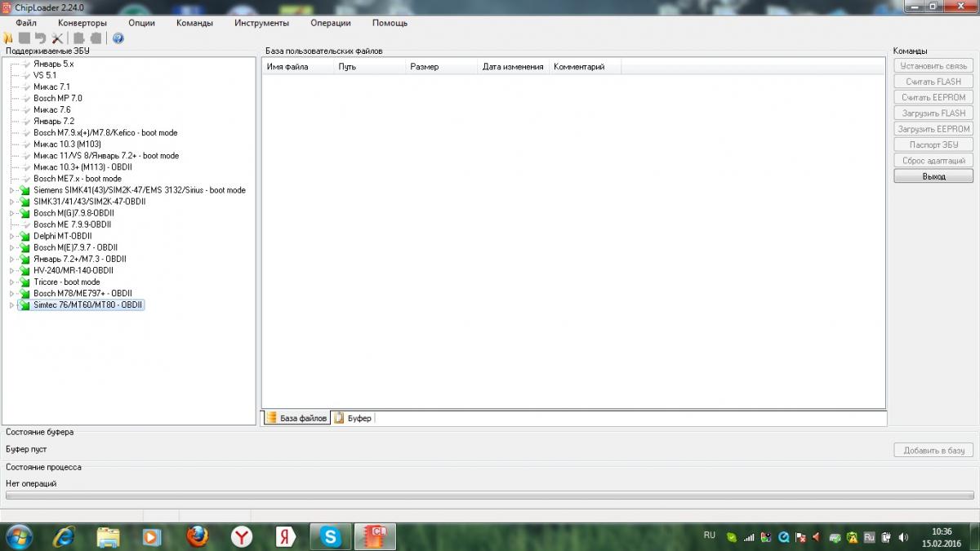Click the speaker volume tray icon
Screen dimensions: 980x551
902,537
